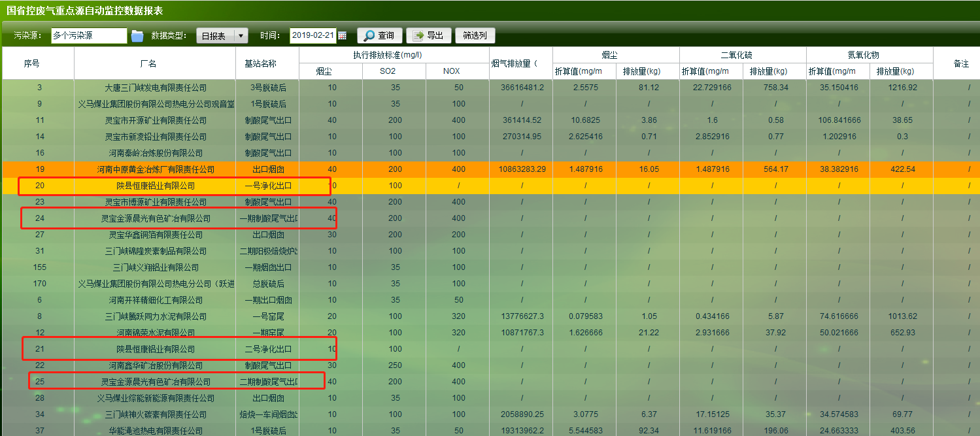Select the 大唐三门峡发电有限责任公司 row name
Image resolution: width=980 pixels, height=436 pixels.
[156, 88]
